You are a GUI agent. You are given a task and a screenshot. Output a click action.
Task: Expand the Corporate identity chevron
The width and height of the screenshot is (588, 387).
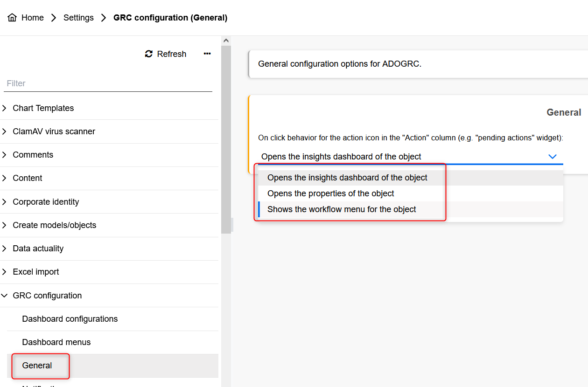(x=5, y=202)
